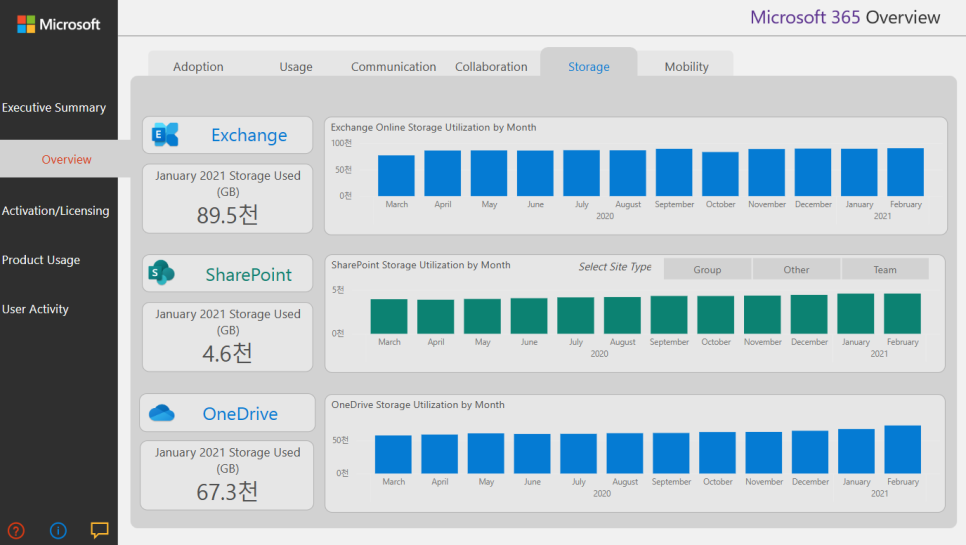The width and height of the screenshot is (966, 545).
Task: Switch to the Usage tab
Action: pyautogui.click(x=296, y=67)
